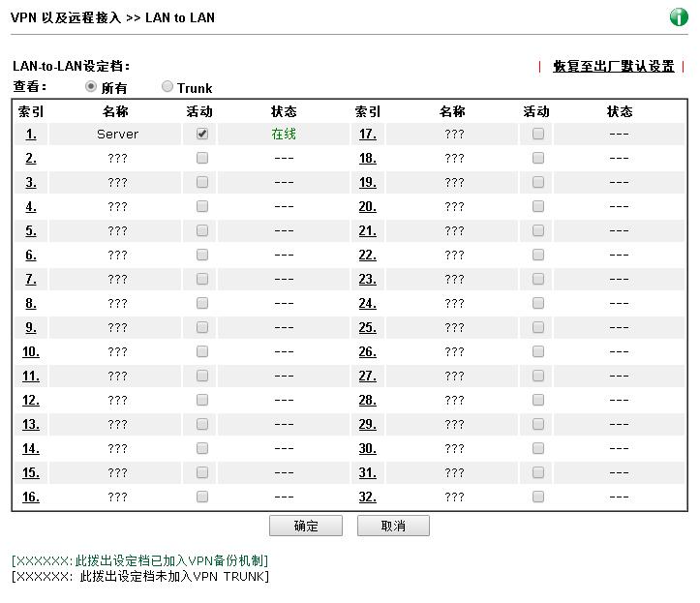700x603 pixels.
Task: Enable active checkbox for index 5
Action: tap(202, 230)
